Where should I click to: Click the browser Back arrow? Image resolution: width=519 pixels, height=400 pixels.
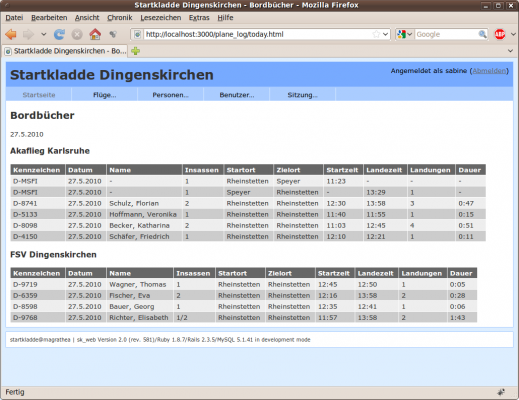tap(11, 34)
